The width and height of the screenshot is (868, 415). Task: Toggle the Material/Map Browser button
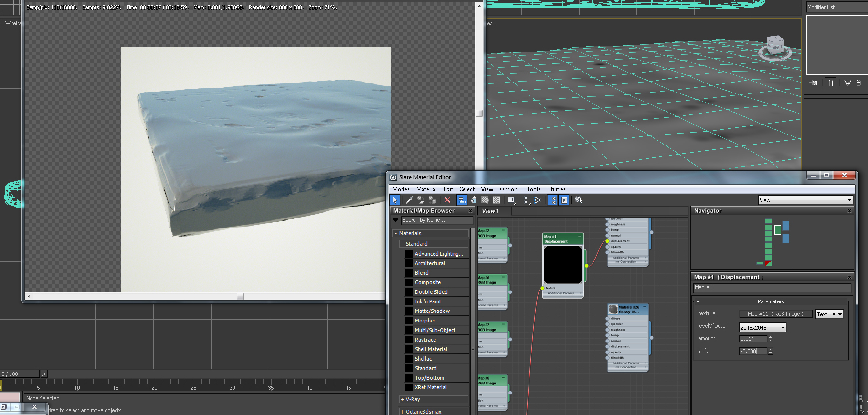552,200
